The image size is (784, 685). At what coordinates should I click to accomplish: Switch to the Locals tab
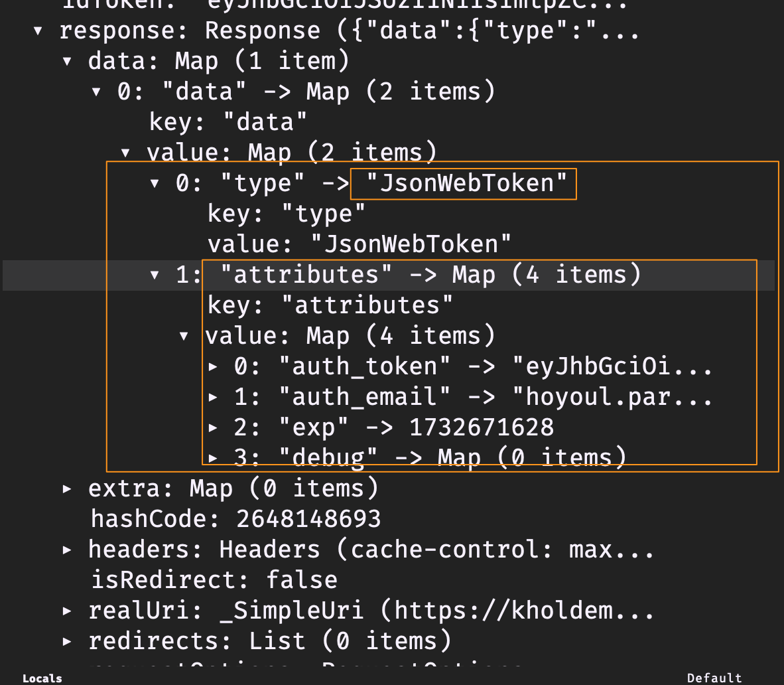coord(42,678)
